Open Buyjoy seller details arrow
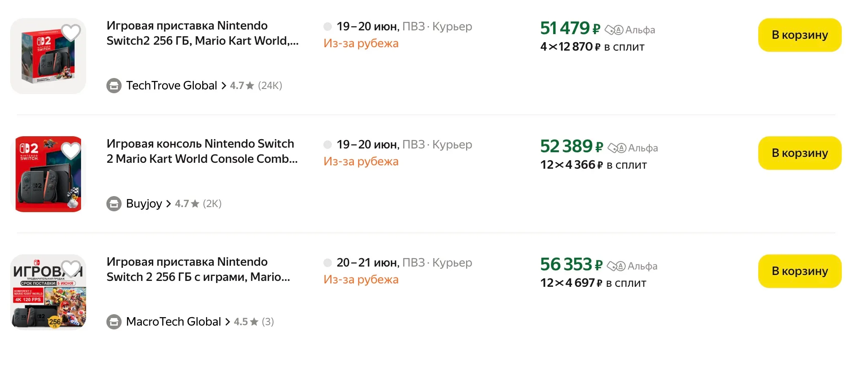Image resolution: width=868 pixels, height=372 pixels. [169, 204]
